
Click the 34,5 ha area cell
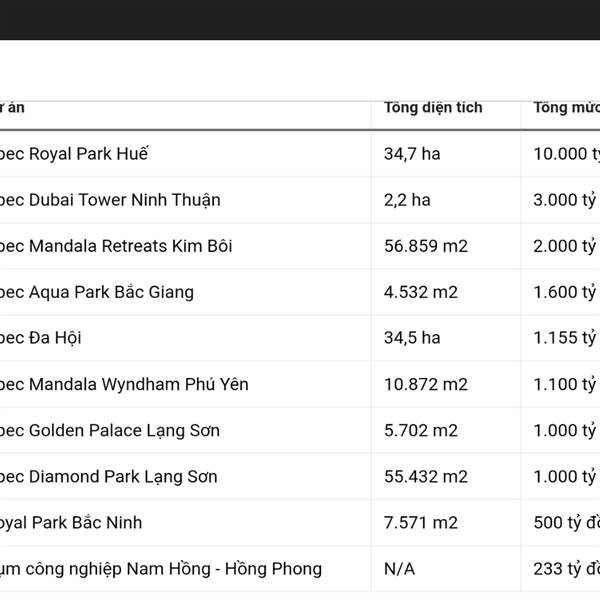412,338
